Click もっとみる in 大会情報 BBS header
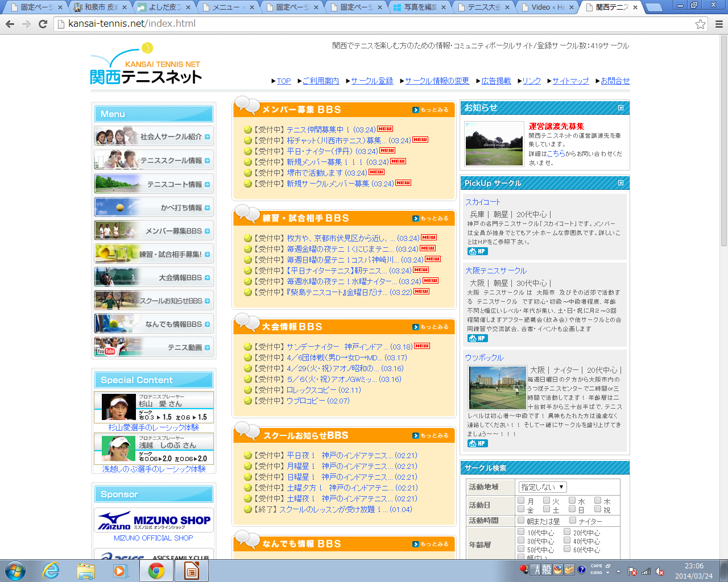Image resolution: width=728 pixels, height=582 pixels. pyautogui.click(x=431, y=327)
